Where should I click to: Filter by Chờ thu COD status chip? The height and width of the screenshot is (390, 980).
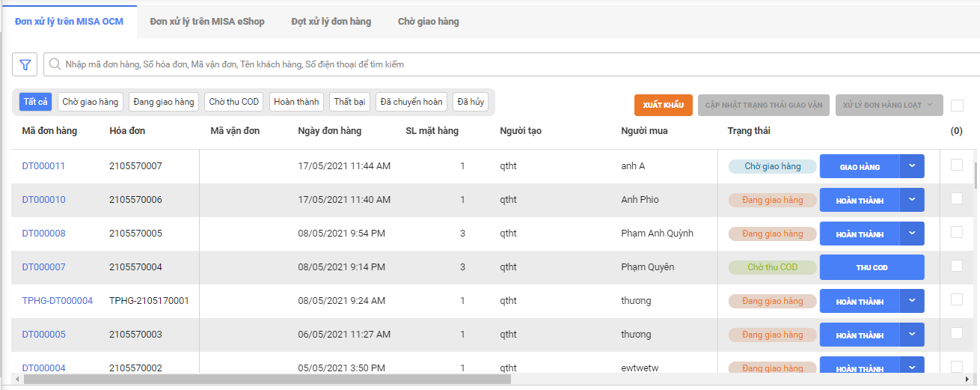point(234,102)
